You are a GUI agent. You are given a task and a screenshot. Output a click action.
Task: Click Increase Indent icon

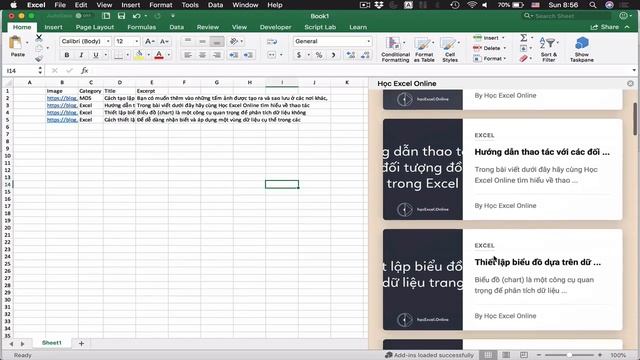tap(248, 55)
